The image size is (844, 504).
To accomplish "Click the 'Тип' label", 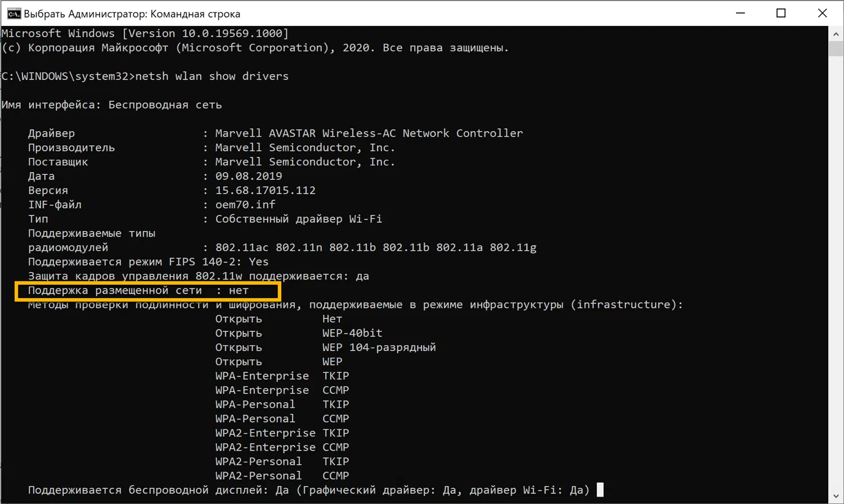I will pyautogui.click(x=38, y=219).
